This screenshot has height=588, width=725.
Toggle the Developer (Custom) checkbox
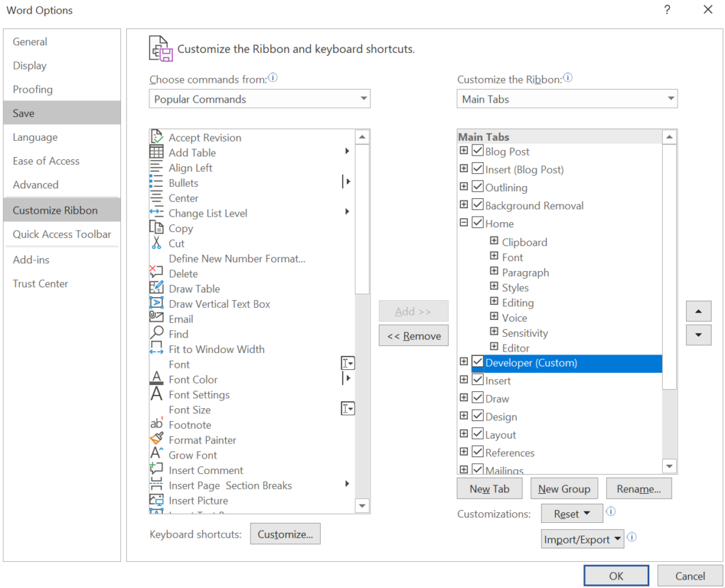(x=477, y=362)
